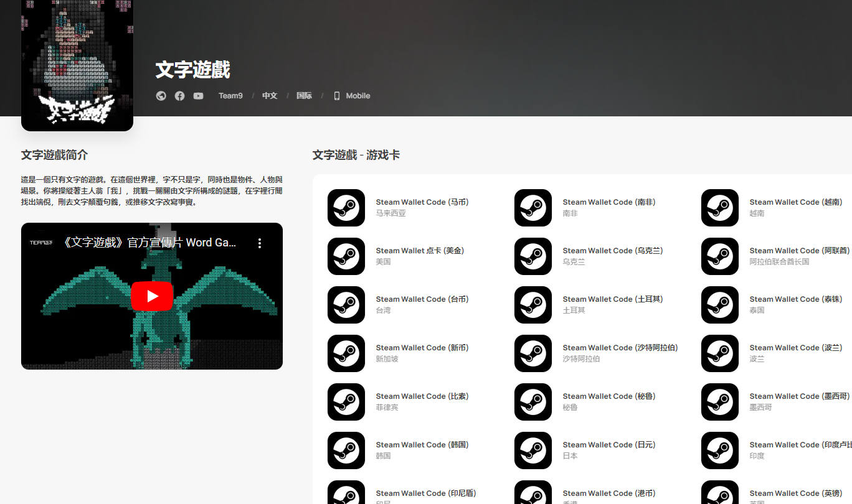Select the 中文 language link
Image resolution: width=852 pixels, height=504 pixels.
pyautogui.click(x=270, y=96)
